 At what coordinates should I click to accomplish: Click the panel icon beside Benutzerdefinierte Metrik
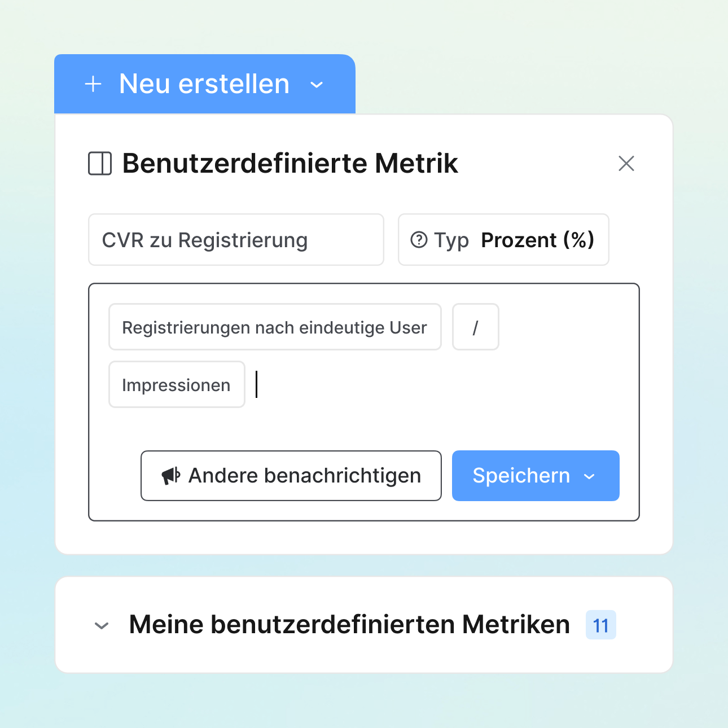100,164
